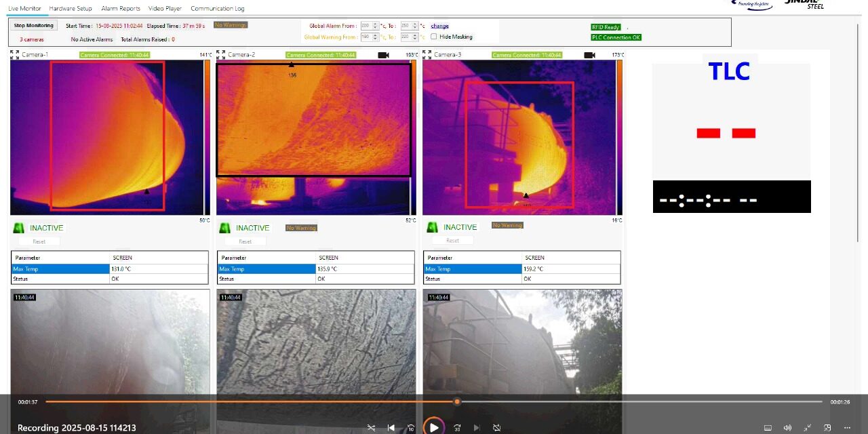This screenshot has height=434, width=868.
Task: Click the Camera-2 camcorder icon
Action: click(x=383, y=56)
